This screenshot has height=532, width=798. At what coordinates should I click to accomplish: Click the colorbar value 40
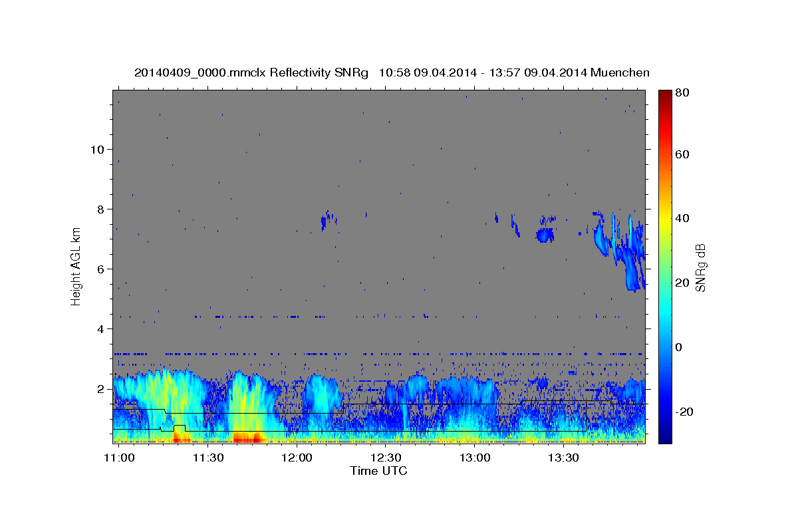[682, 218]
